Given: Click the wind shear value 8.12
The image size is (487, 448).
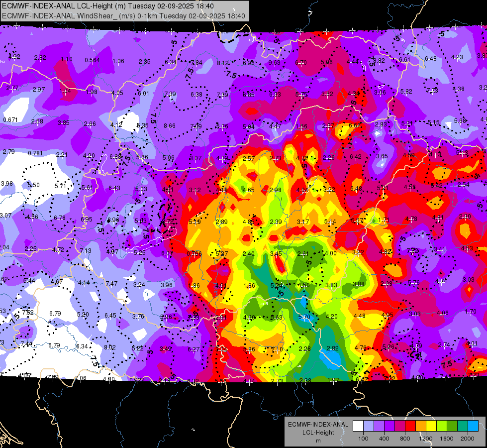Looking at the screenshot, I should click(x=223, y=63).
